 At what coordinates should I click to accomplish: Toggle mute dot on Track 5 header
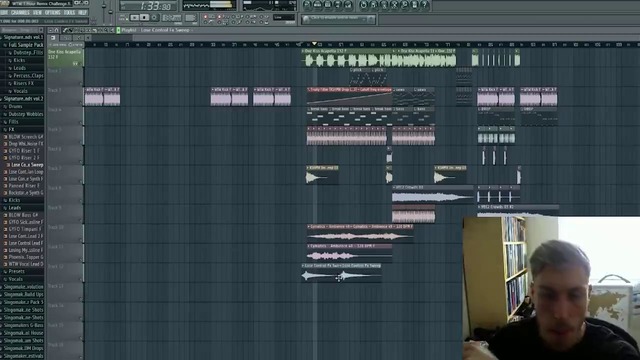click(x=81, y=142)
